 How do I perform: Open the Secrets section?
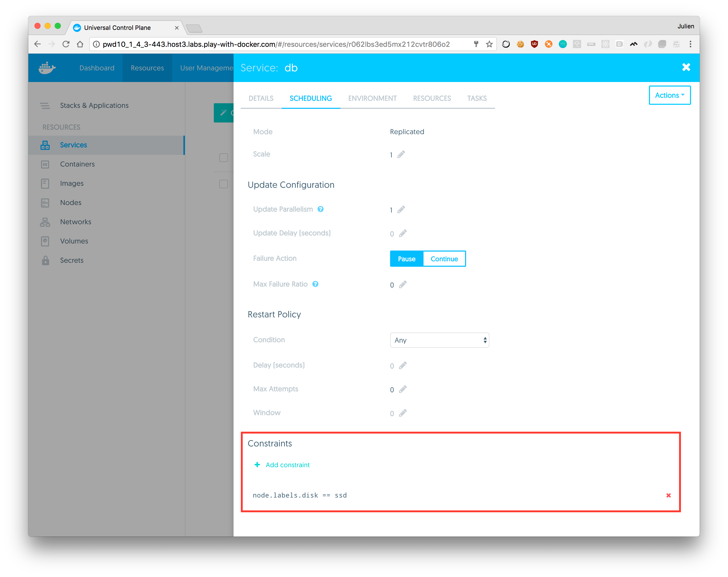tap(72, 260)
